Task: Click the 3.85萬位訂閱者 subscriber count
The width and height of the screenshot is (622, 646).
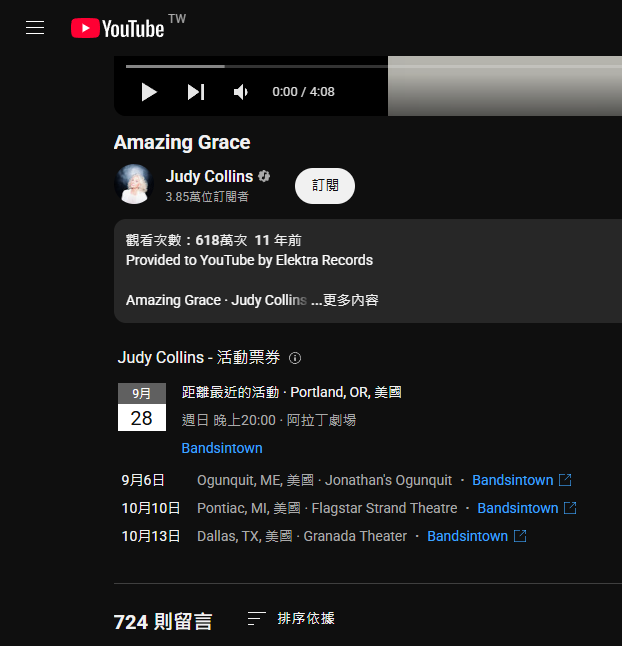Action: [207, 197]
